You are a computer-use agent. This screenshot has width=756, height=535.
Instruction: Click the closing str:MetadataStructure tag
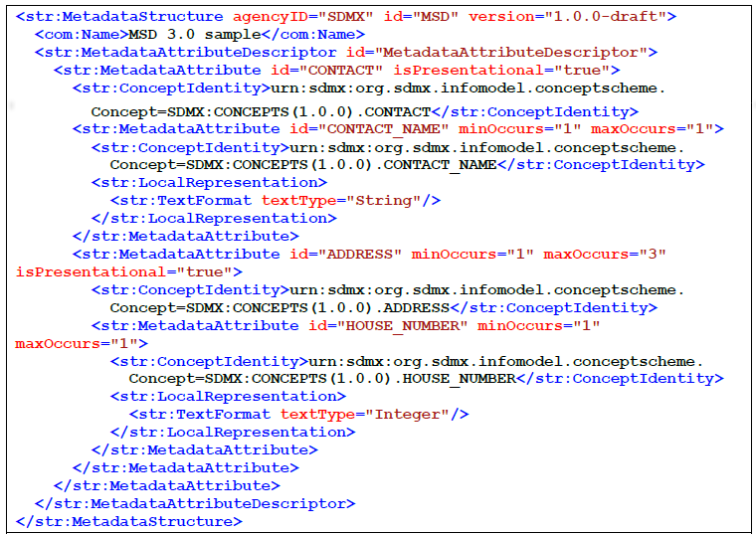click(129, 521)
